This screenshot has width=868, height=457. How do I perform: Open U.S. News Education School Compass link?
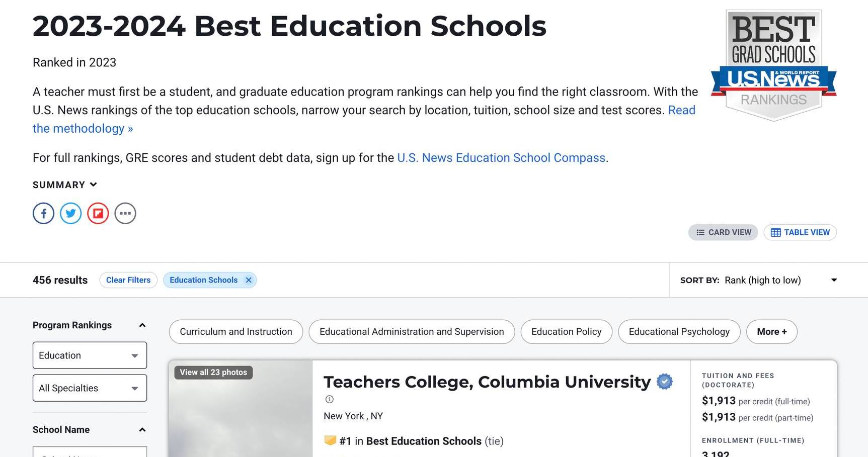tap(501, 158)
